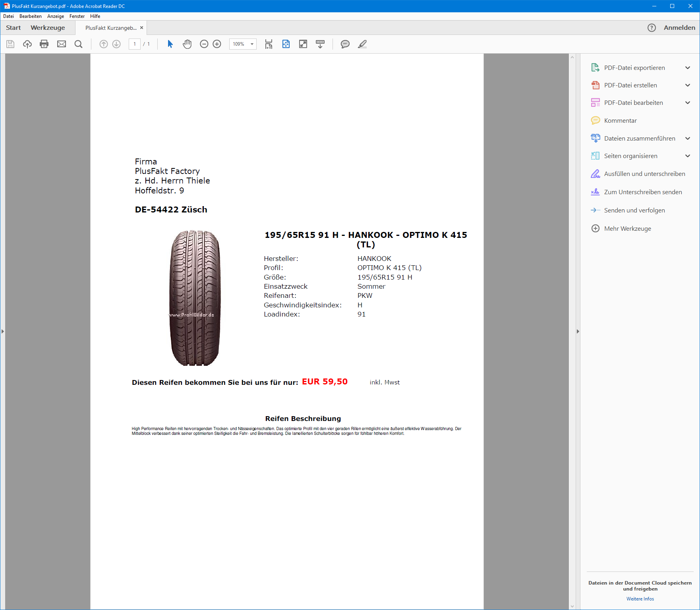The image size is (700, 610).
Task: Click the Search magnifier icon
Action: pyautogui.click(x=79, y=44)
